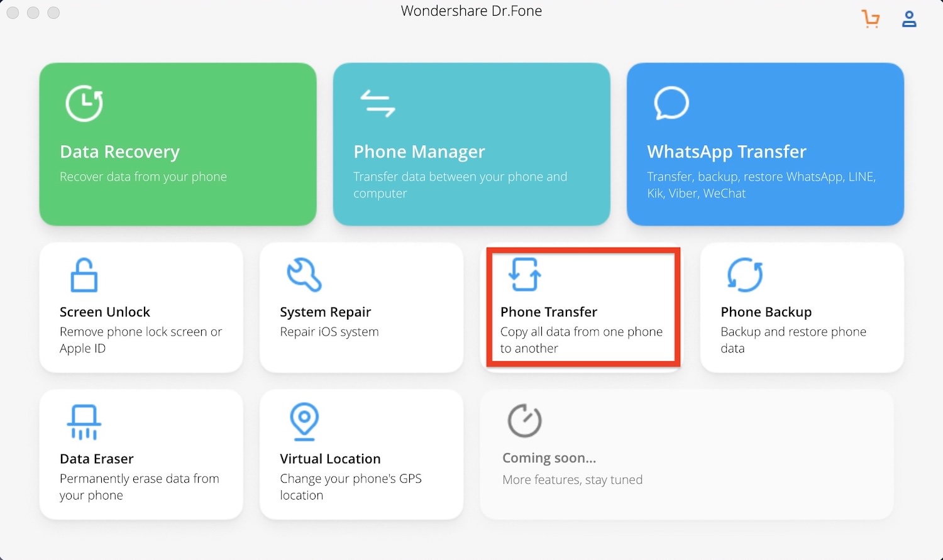Select the Screen Unlock title
The width and height of the screenshot is (943, 560).
105,312
